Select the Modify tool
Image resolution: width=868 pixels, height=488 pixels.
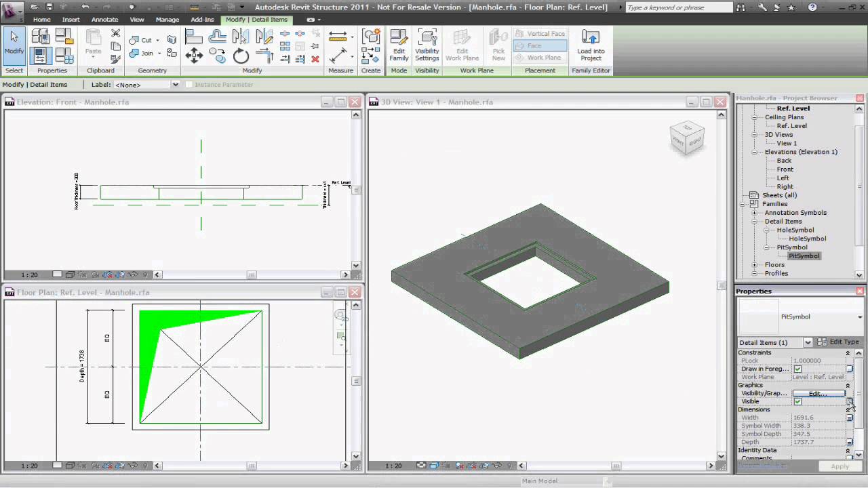(14, 41)
